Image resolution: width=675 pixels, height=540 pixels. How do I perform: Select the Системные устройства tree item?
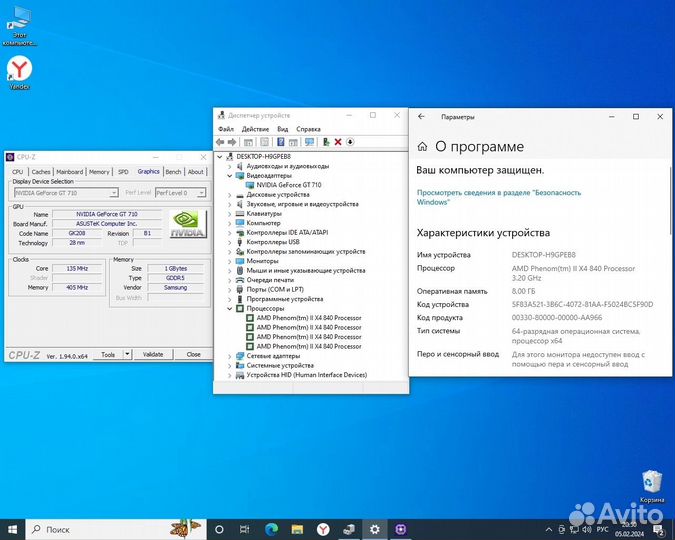tap(280, 366)
